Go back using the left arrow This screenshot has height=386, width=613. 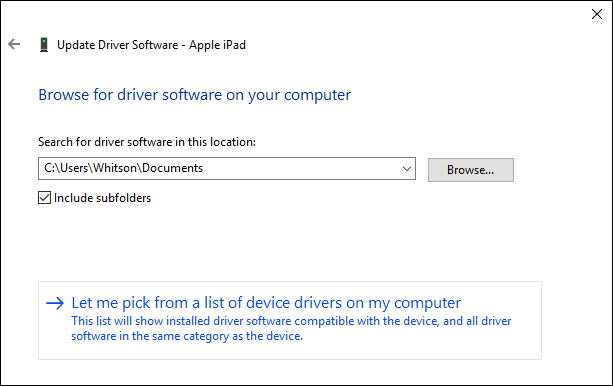pyautogui.click(x=14, y=44)
